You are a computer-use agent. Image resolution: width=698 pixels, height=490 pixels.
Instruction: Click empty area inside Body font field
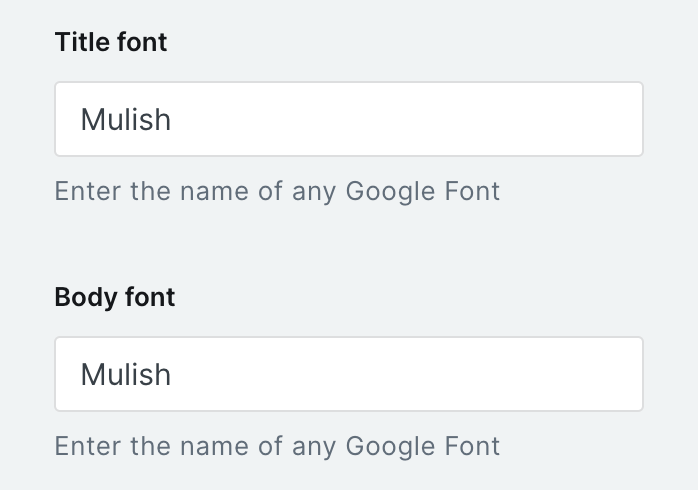(450, 374)
